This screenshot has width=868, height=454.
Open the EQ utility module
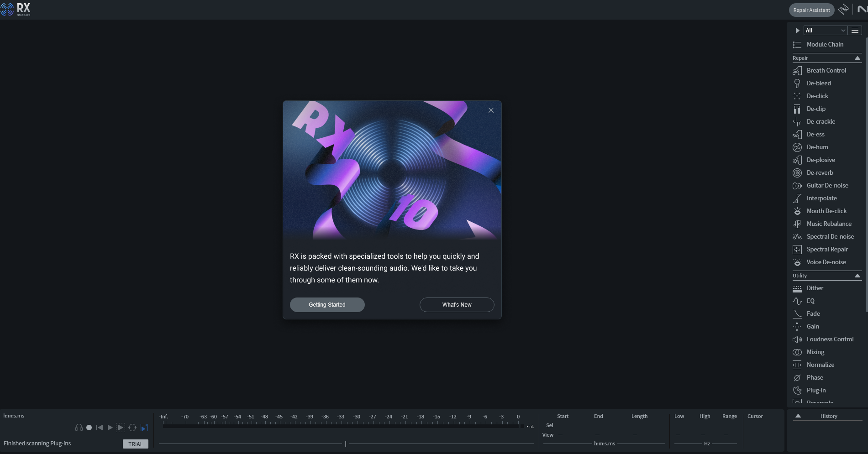(x=826, y=301)
